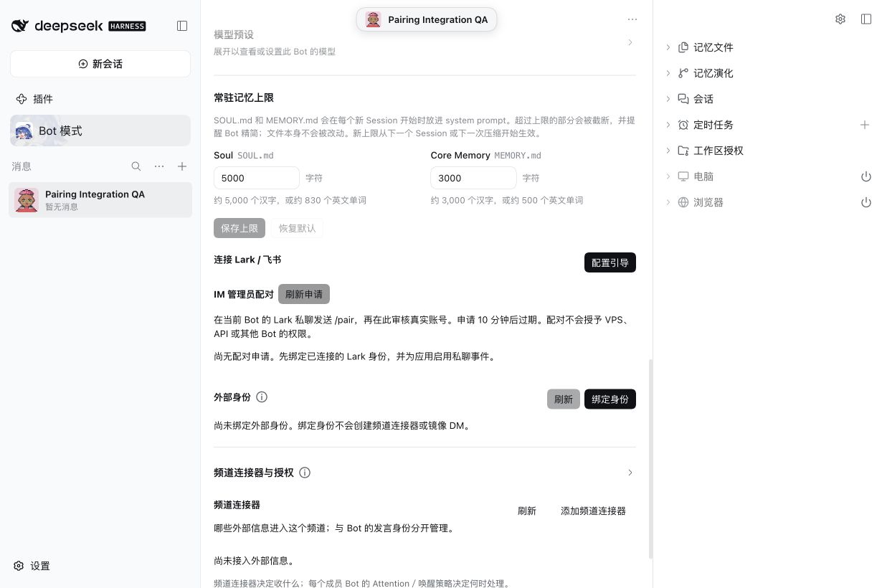Expand the 会话 tree chevron
Viewport: 882px width, 588px height.
click(668, 99)
